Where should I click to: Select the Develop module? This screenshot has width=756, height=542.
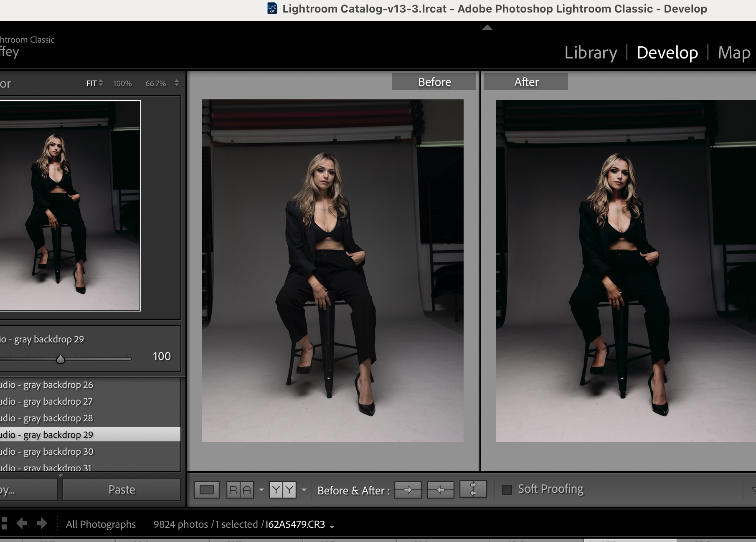click(667, 53)
